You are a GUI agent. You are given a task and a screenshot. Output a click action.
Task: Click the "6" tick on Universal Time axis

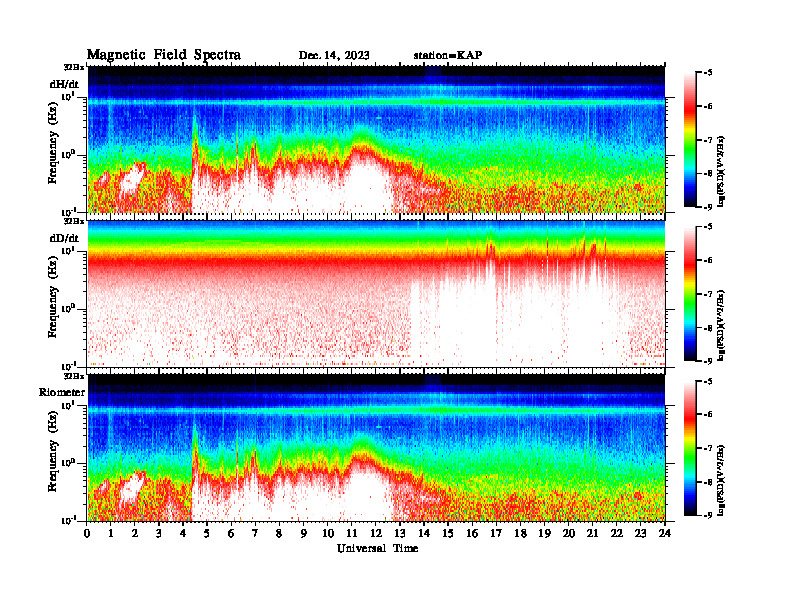click(231, 534)
